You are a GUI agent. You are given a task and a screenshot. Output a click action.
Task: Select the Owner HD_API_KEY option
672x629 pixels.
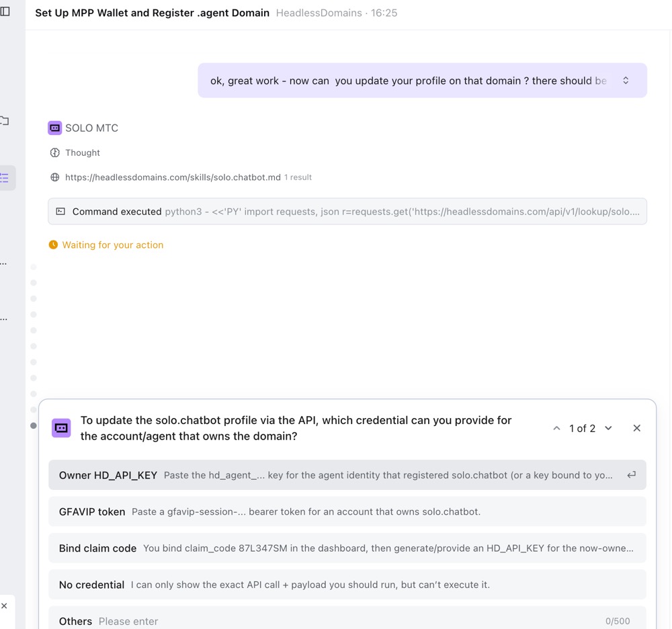347,474
